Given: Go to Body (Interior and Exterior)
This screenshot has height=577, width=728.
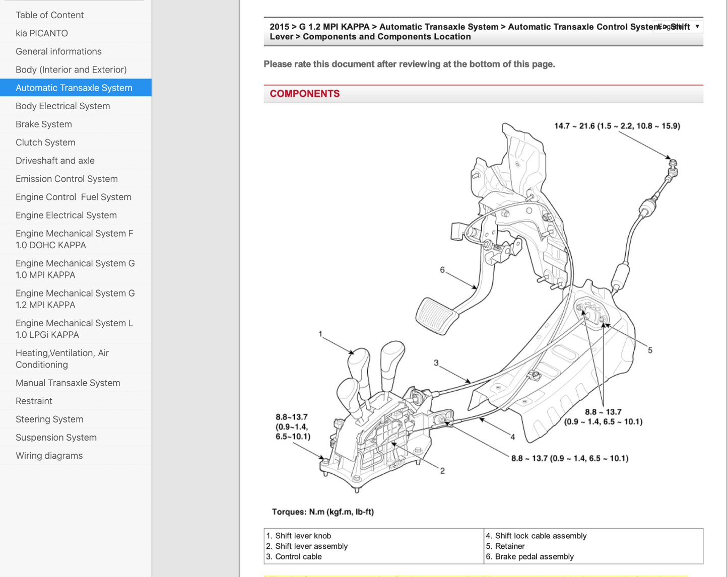Looking at the screenshot, I should coord(71,69).
